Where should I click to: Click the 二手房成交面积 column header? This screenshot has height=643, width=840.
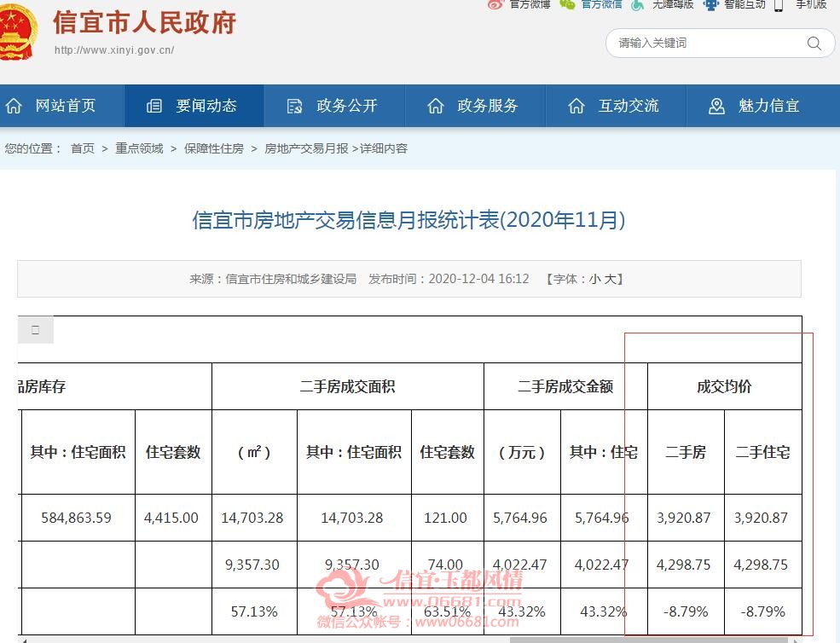tap(348, 386)
